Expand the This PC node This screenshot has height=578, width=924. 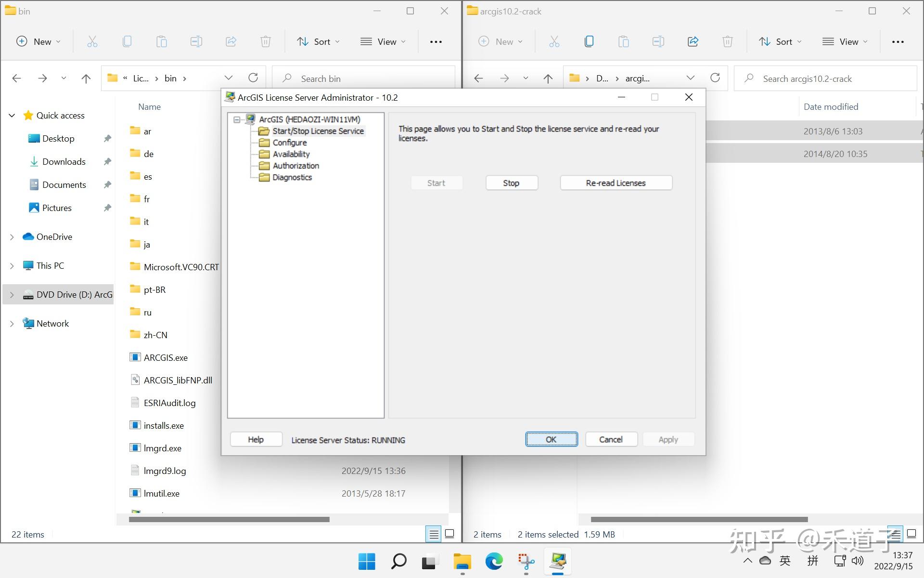tap(12, 266)
